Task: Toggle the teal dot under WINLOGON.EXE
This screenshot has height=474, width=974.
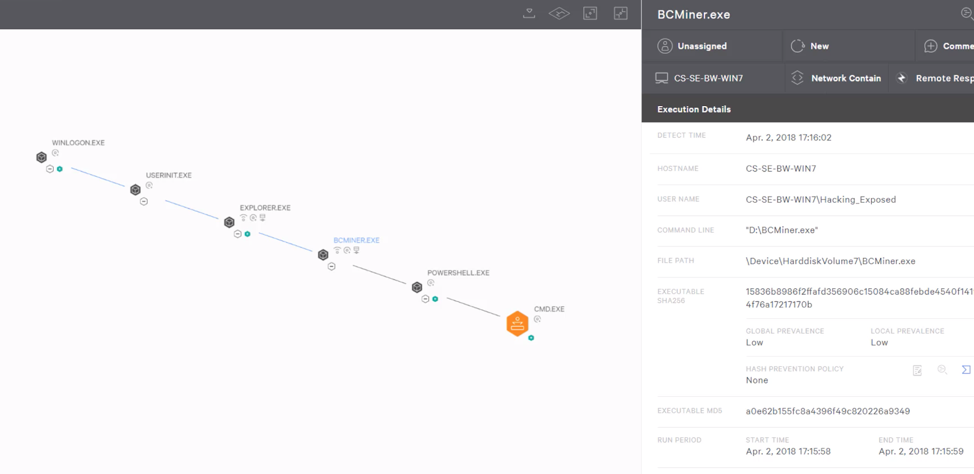Action: [60, 169]
